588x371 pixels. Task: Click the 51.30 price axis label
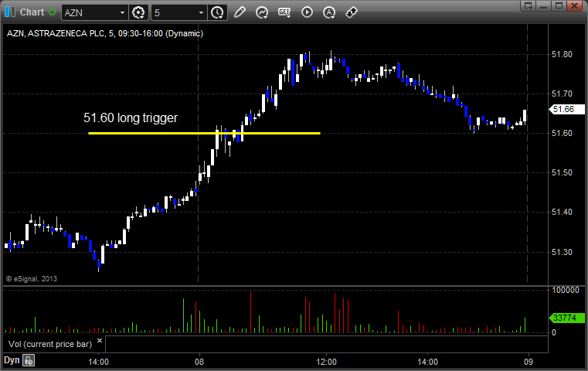(x=562, y=252)
